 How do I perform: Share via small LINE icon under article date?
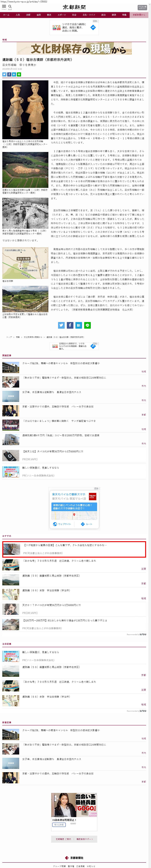[19, 75]
